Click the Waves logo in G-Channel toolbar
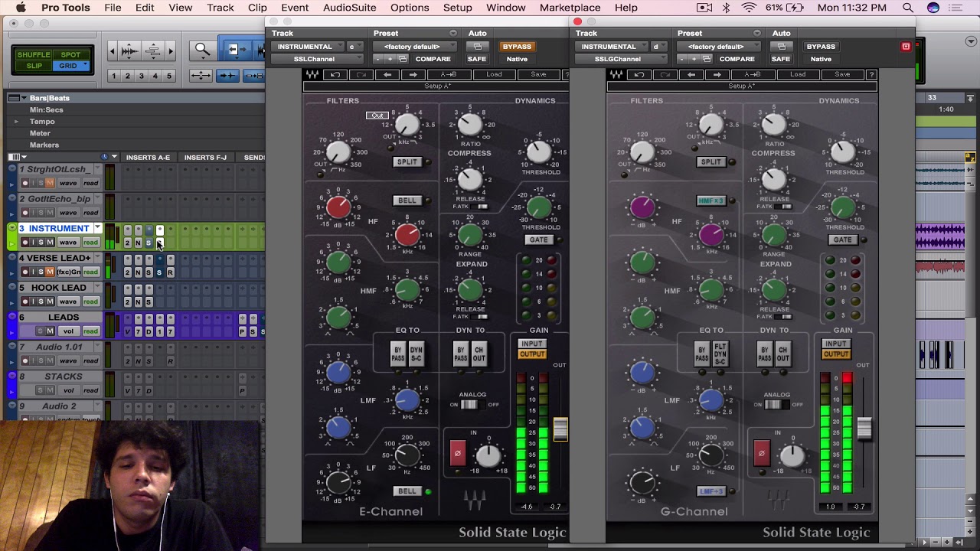The image size is (980, 551). coord(616,74)
